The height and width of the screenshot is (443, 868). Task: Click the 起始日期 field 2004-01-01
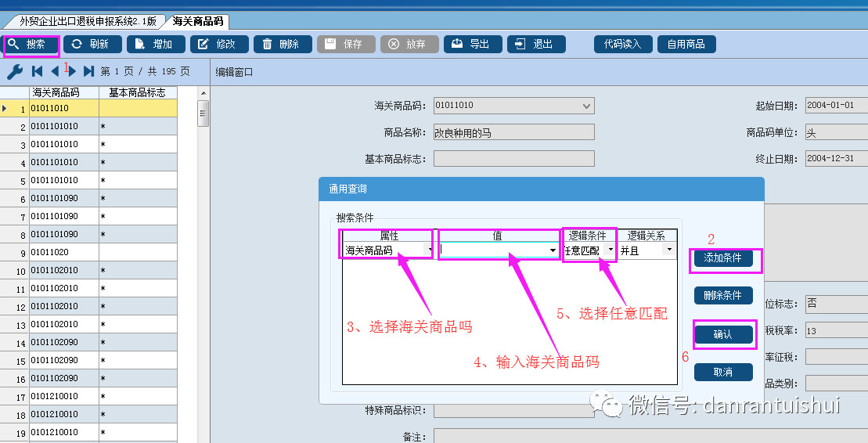837,106
